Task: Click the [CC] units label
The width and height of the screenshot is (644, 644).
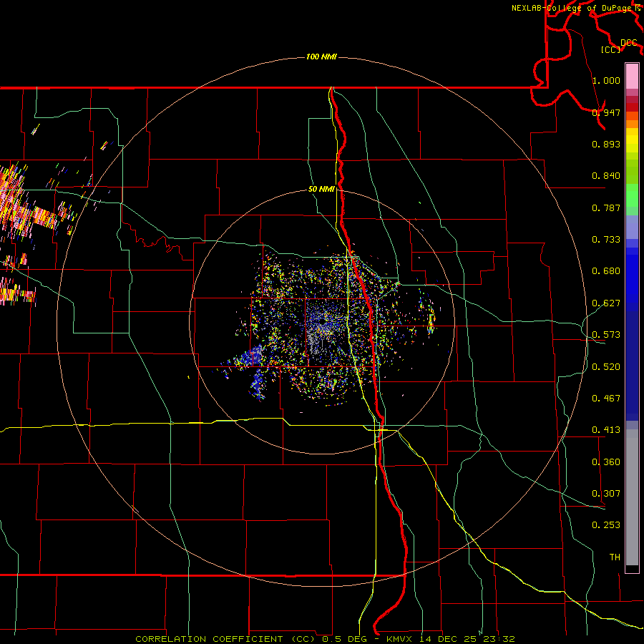Action: point(611,49)
